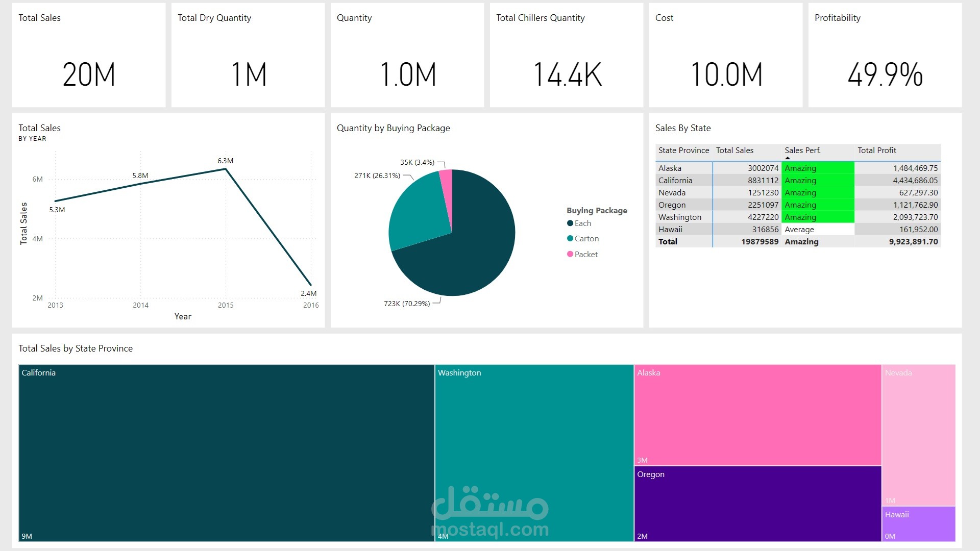Sort table by Sales Perf. column header

click(x=802, y=150)
